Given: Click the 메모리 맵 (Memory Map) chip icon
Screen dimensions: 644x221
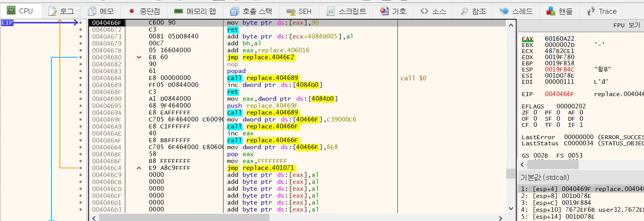Looking at the screenshot, I should tap(178, 12).
